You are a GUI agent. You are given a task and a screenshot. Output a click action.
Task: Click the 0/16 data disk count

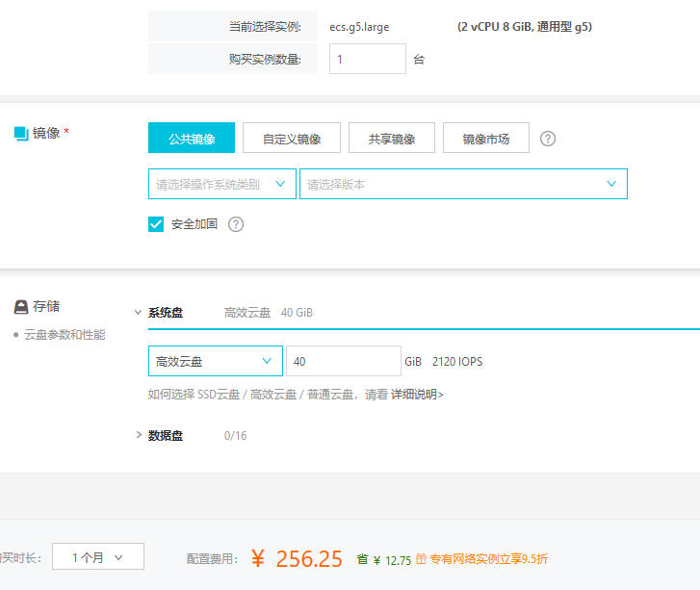[235, 436]
